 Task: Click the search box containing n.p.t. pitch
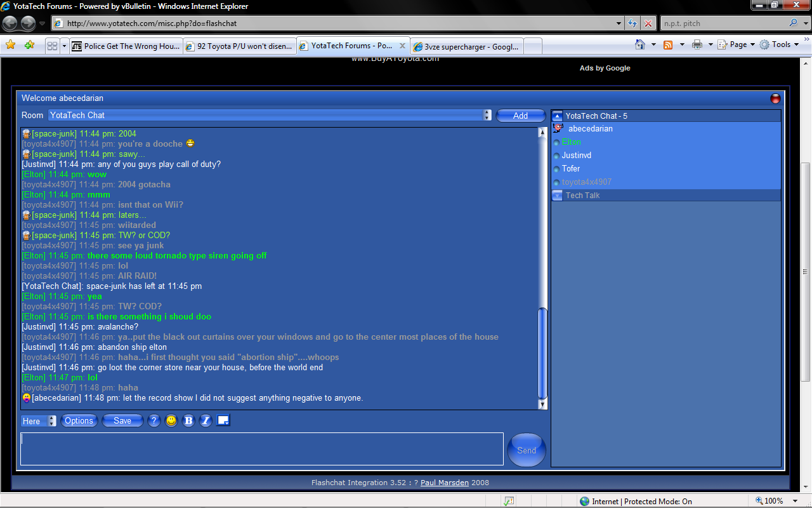tap(723, 23)
